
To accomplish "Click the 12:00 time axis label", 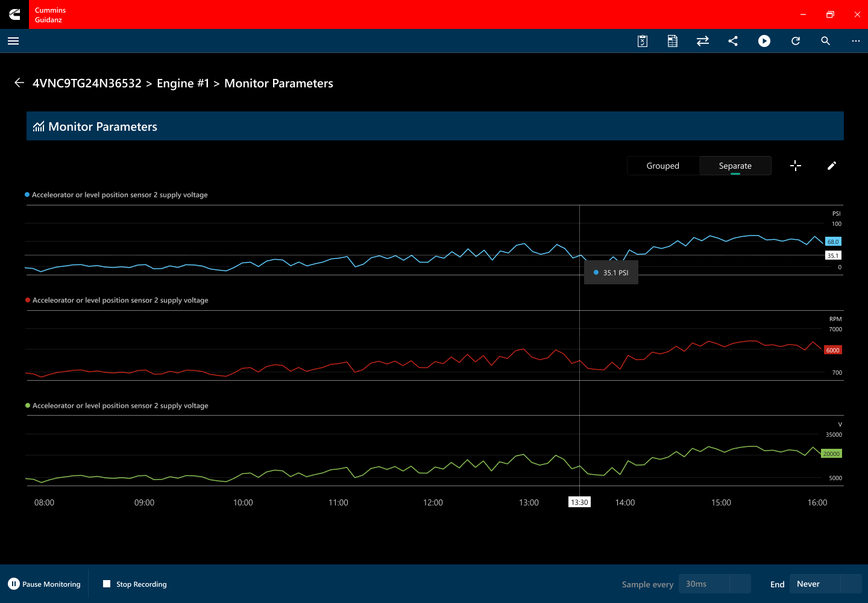I will pos(433,502).
